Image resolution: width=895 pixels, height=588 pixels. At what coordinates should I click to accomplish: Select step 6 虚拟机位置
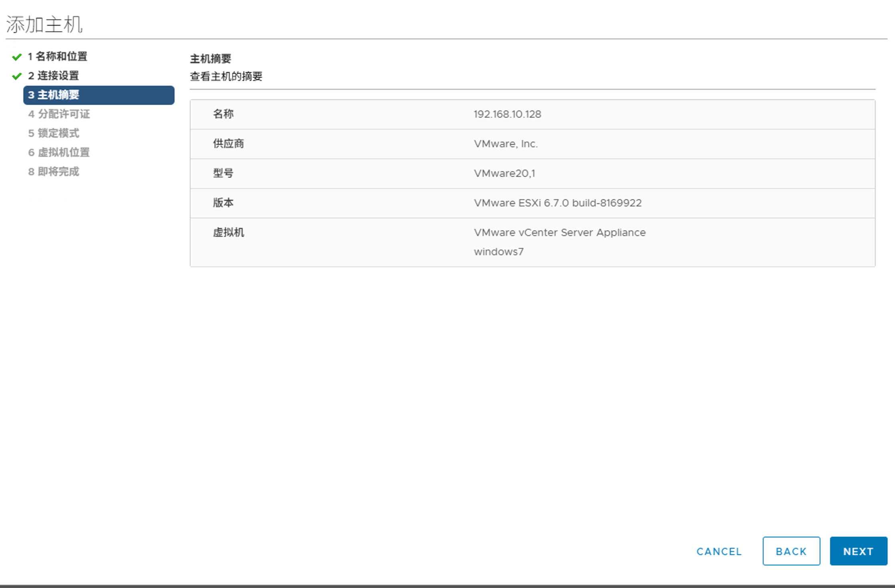point(59,152)
